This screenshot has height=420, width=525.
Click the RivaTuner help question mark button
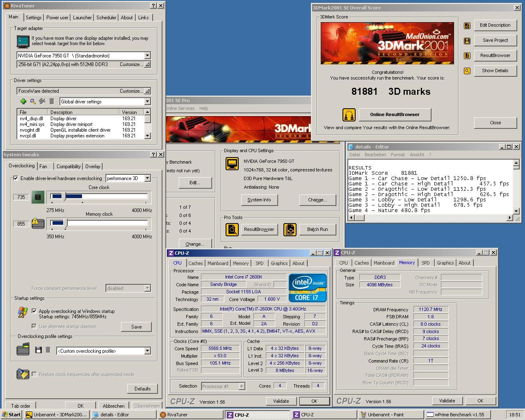click(153, 6)
